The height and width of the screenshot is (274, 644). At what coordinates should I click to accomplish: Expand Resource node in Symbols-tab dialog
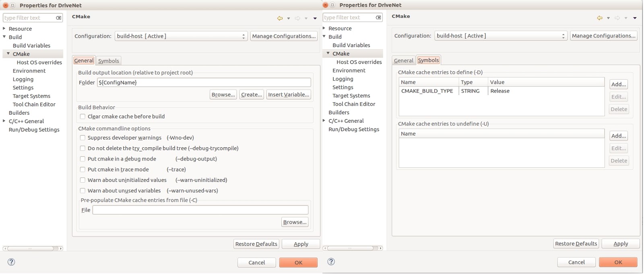pyautogui.click(x=324, y=28)
